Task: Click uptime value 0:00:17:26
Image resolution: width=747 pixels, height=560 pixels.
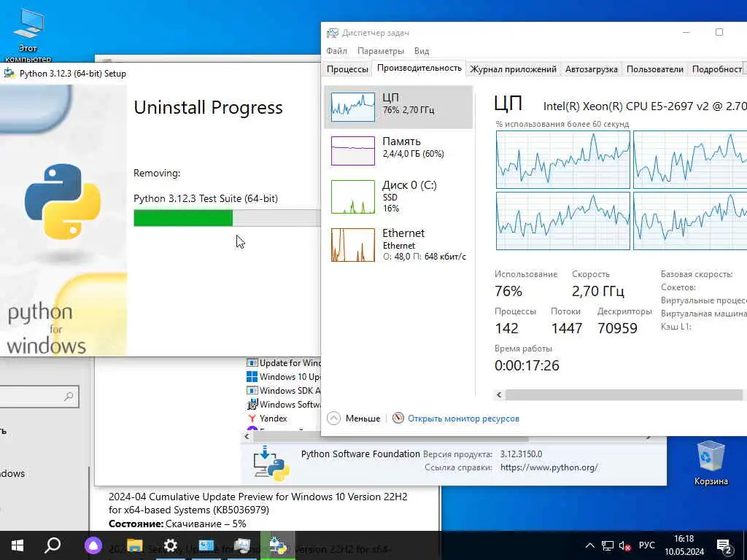Action: pos(527,365)
